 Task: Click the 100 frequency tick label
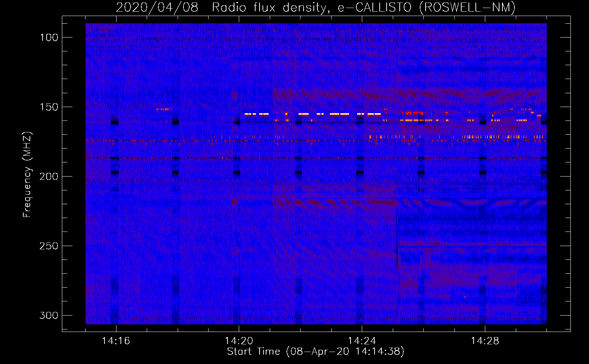(x=49, y=37)
